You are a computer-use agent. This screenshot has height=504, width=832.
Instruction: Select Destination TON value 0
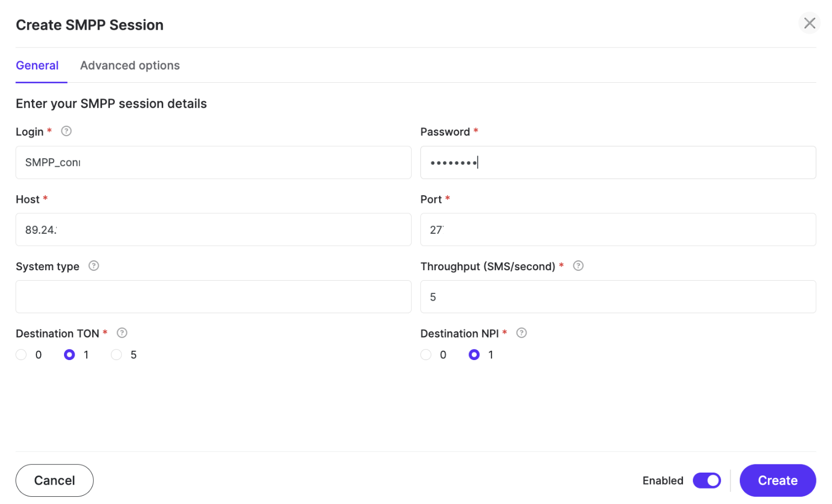click(21, 355)
